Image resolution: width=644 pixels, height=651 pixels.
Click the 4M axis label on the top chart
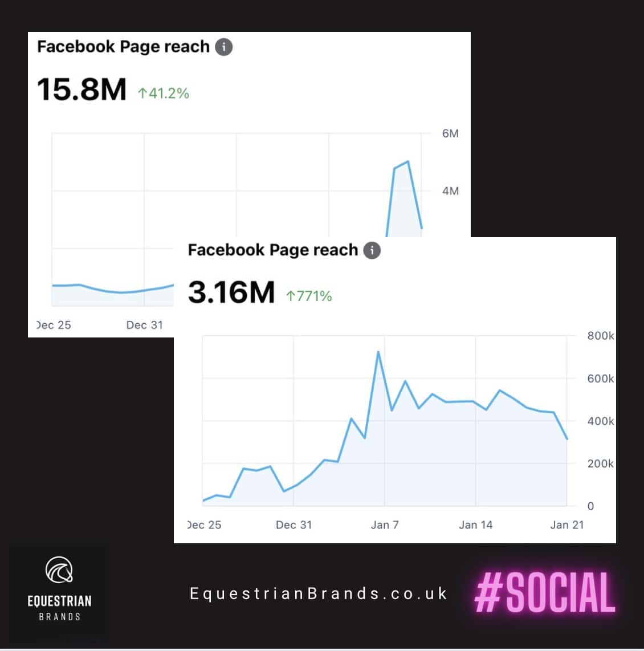click(x=450, y=191)
